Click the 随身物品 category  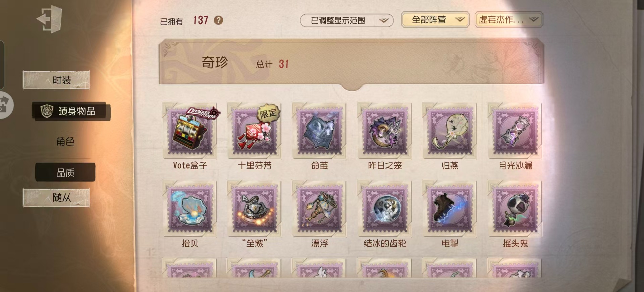tap(71, 111)
